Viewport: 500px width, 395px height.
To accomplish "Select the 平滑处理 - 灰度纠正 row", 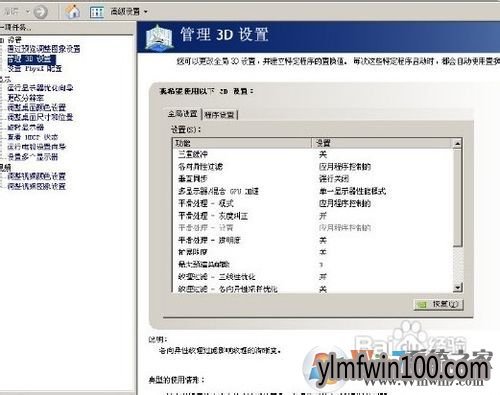I will pyautogui.click(x=313, y=216).
